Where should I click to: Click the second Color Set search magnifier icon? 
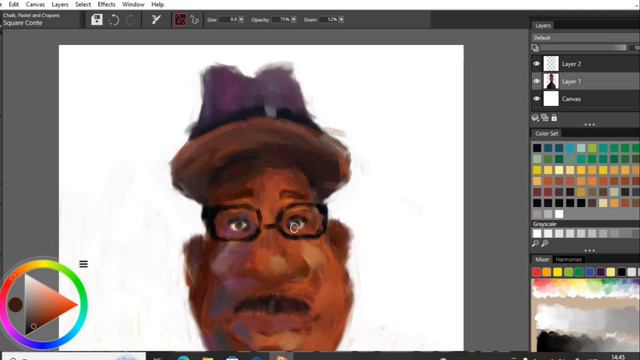pyautogui.click(x=544, y=244)
